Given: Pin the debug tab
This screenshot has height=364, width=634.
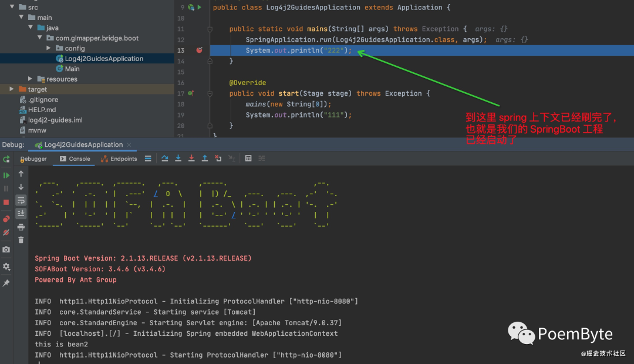Looking at the screenshot, I should pos(6,283).
